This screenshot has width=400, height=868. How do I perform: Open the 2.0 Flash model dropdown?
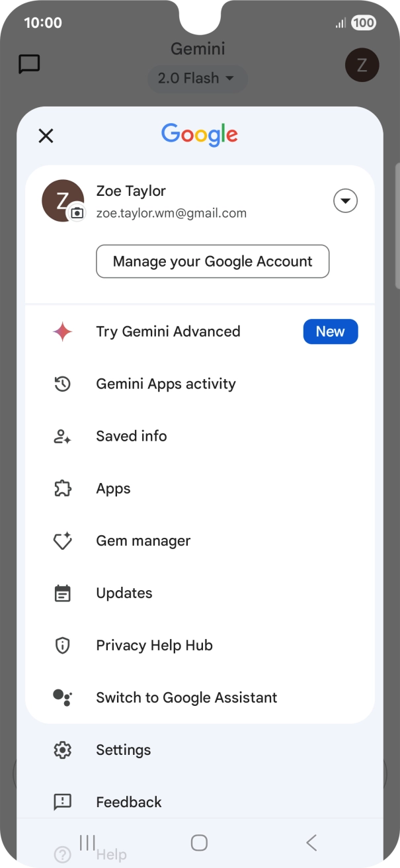(196, 78)
